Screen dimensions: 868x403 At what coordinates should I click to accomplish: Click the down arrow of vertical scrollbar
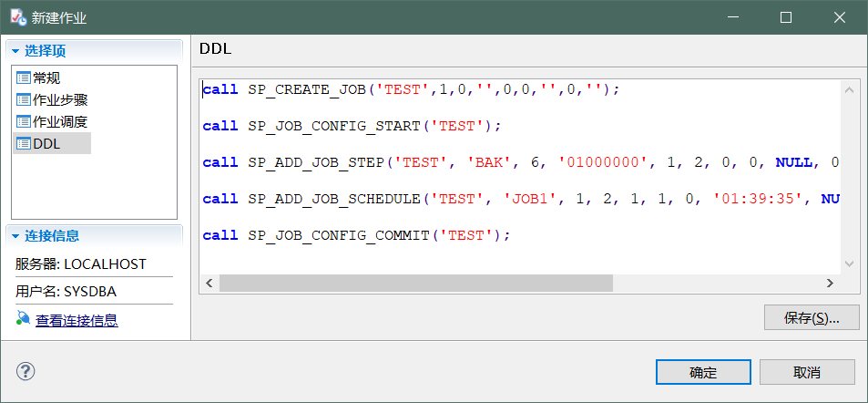[849, 263]
